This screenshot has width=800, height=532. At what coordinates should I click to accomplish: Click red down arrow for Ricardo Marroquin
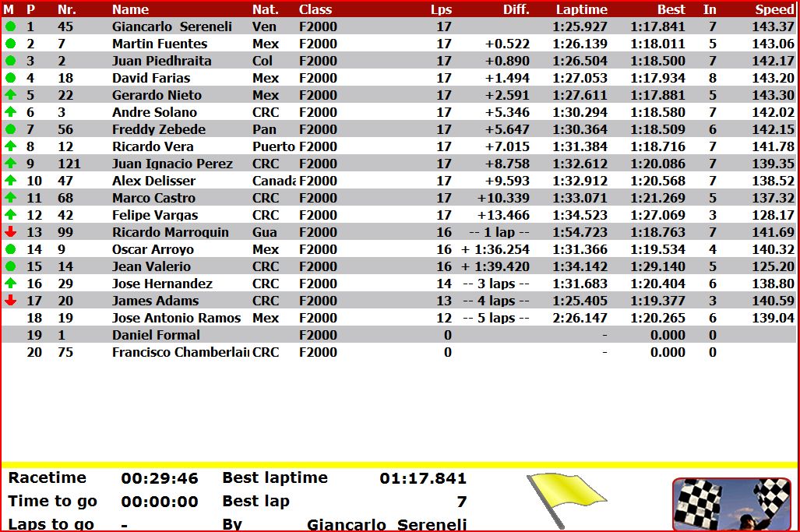tap(10, 232)
